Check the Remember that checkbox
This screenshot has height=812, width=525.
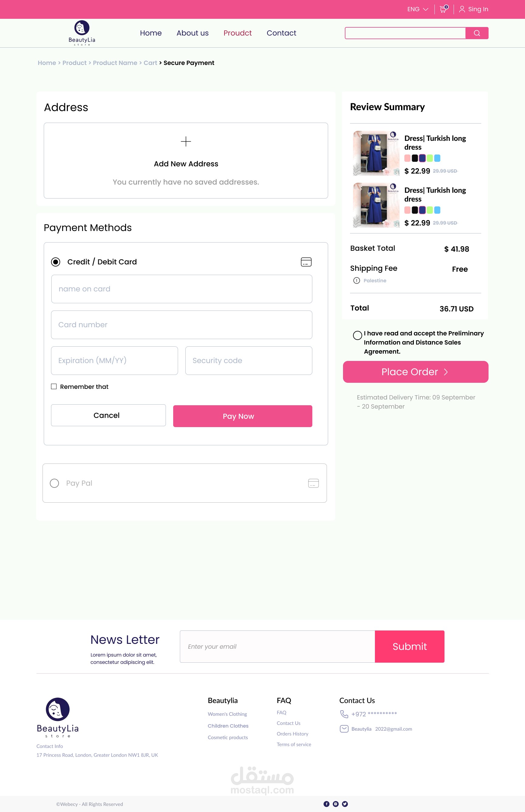point(54,386)
